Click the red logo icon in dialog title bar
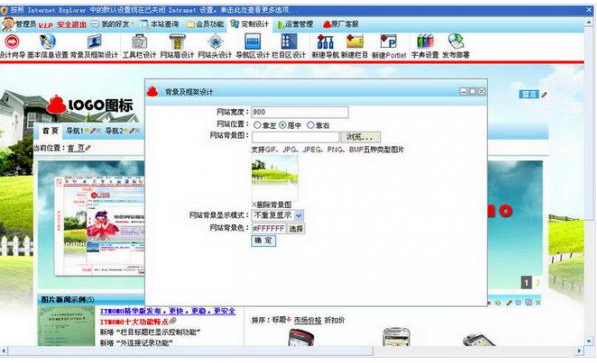Image resolution: width=597 pixels, height=363 pixels. (x=152, y=91)
